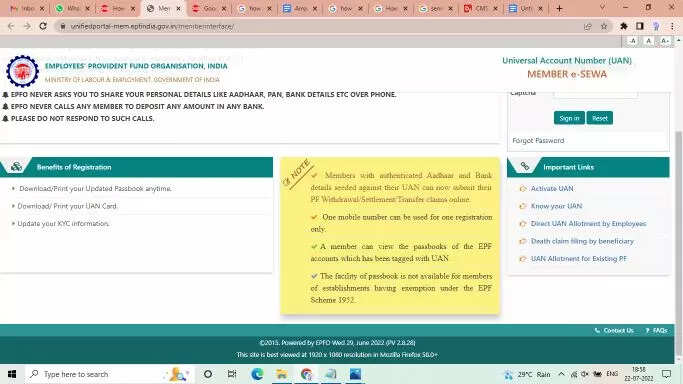Screen dimensions: 683x384
Task: Expand the tab search chevron
Action: [x=602, y=8]
